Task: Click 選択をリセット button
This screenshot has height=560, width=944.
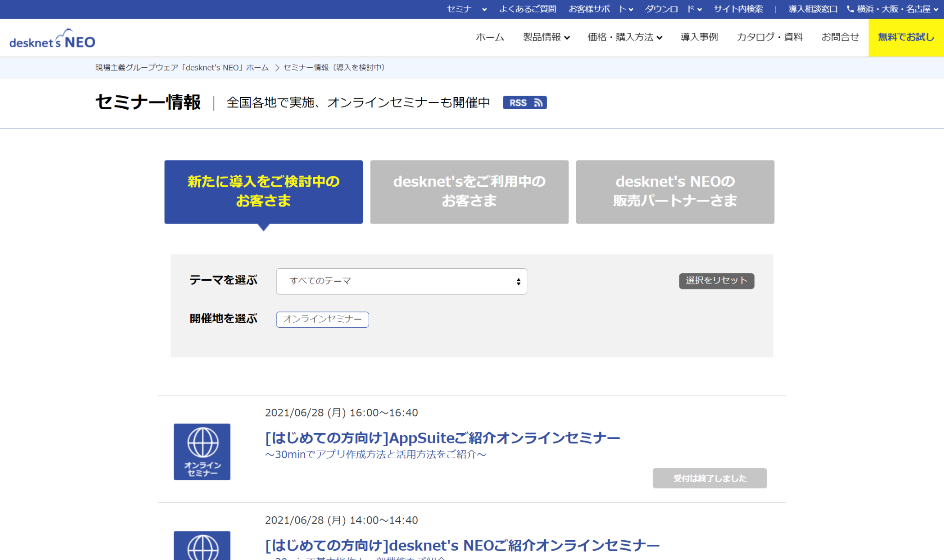Action: click(x=716, y=281)
